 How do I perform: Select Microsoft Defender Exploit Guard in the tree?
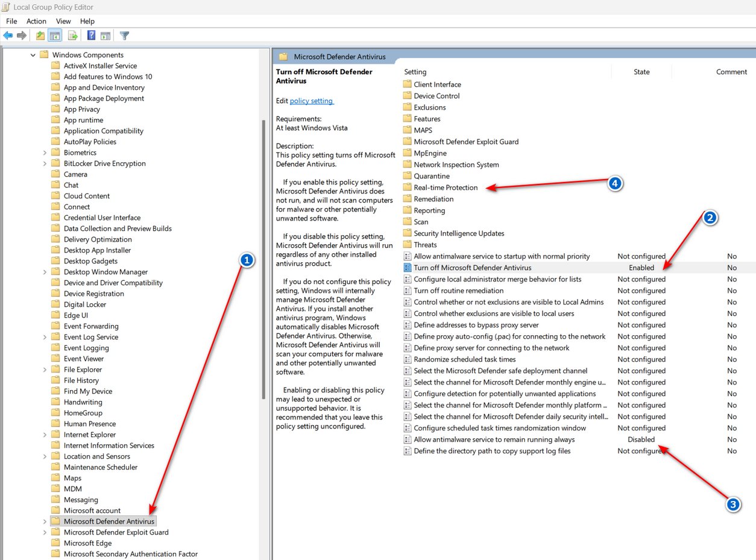116,532
